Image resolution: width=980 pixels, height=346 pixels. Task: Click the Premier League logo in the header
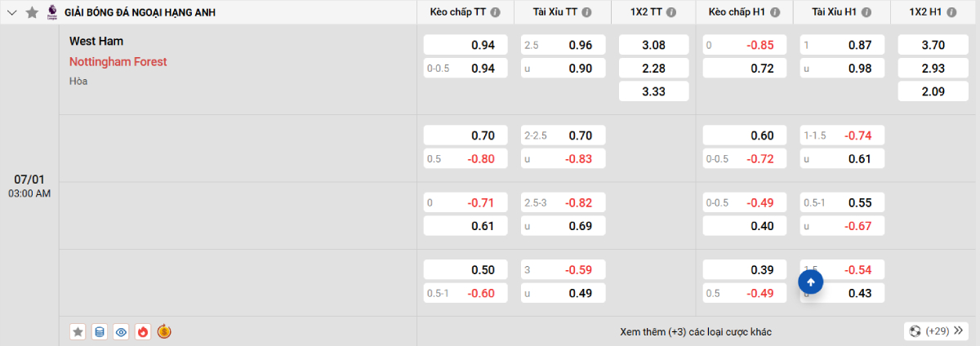(52, 12)
